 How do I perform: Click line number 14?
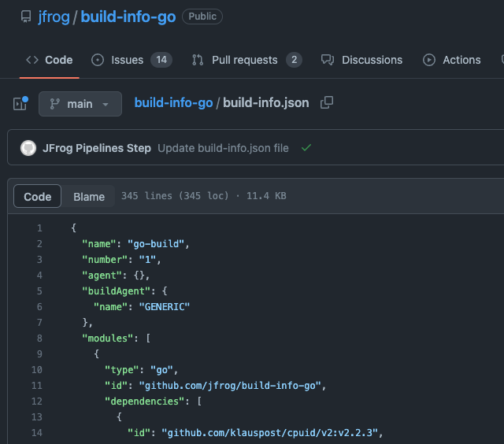37,433
